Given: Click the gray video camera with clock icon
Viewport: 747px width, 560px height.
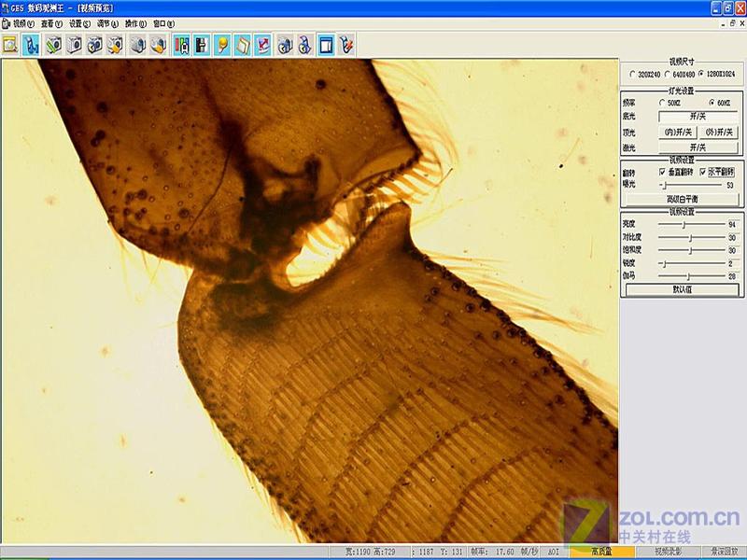Looking at the screenshot, I should pos(285,45).
